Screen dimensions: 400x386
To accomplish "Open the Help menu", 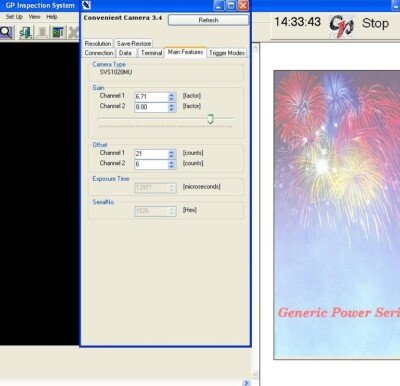I will point(52,17).
